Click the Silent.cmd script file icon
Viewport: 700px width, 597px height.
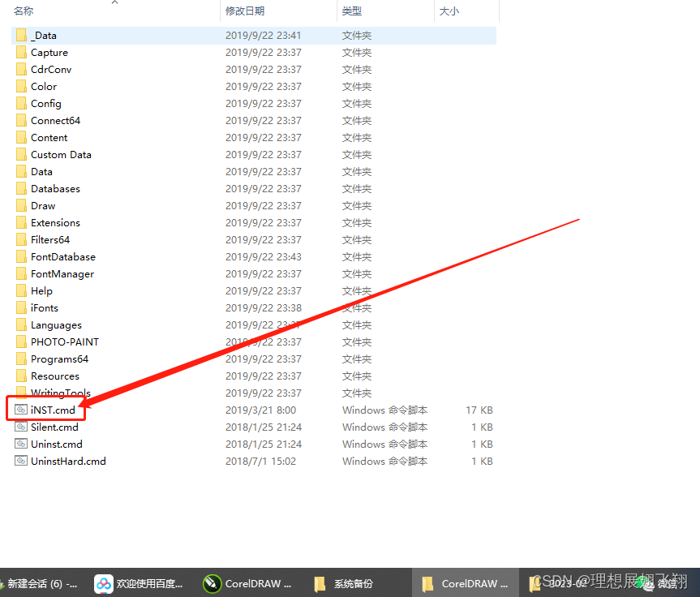pyautogui.click(x=21, y=427)
